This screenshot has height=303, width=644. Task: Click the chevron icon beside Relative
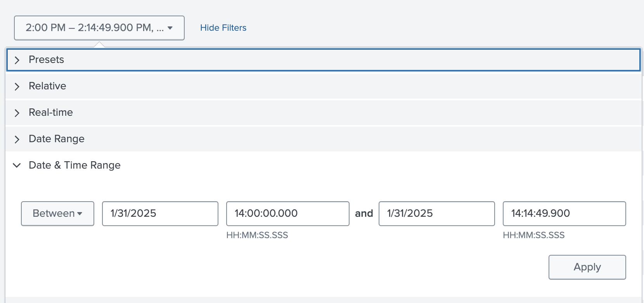(17, 86)
